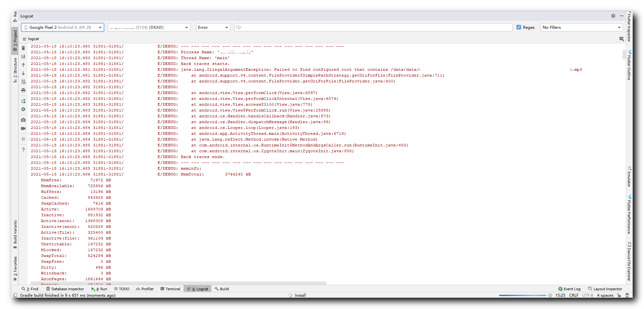Open Build Variants side panel
This screenshot has width=644, height=309.
15,234
